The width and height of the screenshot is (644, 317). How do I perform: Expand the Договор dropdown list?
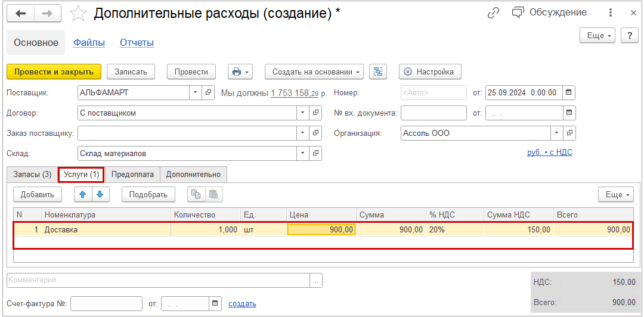303,113
